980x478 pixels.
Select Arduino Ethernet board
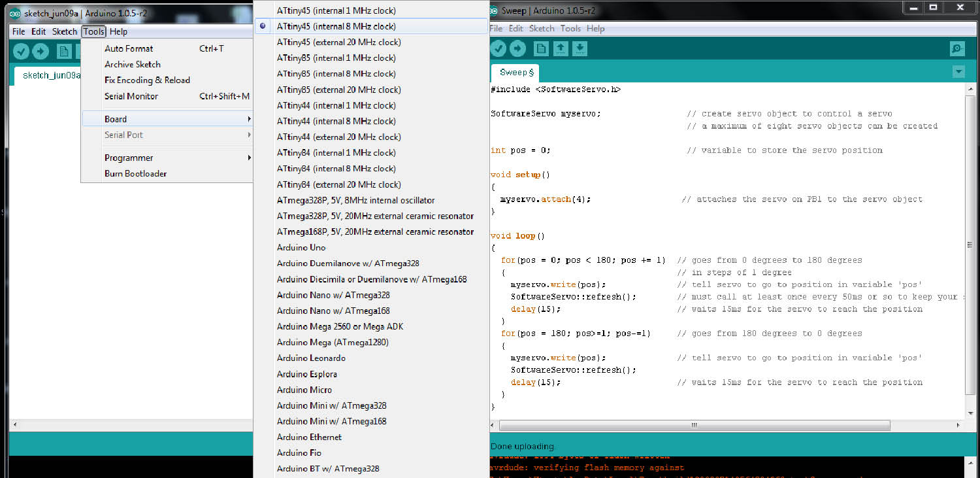coord(371,437)
